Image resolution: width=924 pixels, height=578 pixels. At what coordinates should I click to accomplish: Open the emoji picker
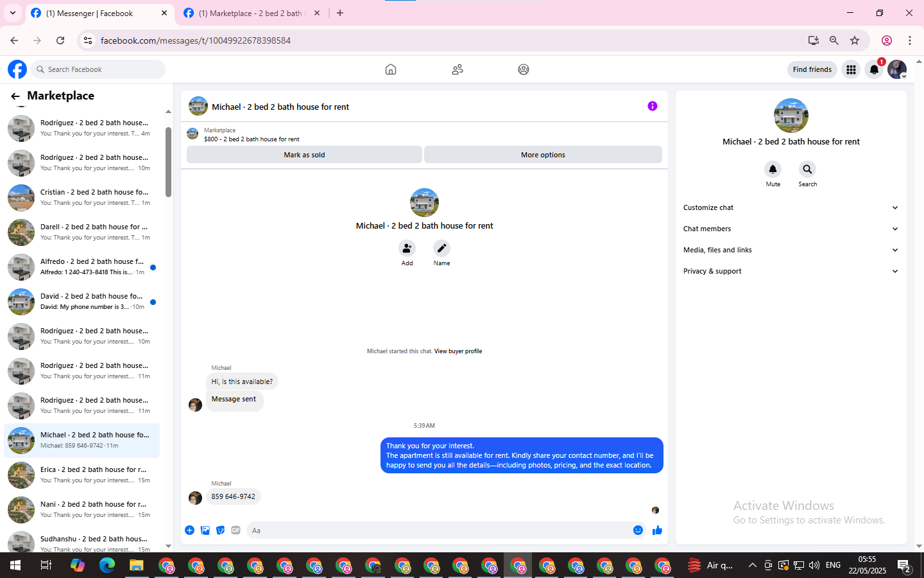tap(638, 530)
